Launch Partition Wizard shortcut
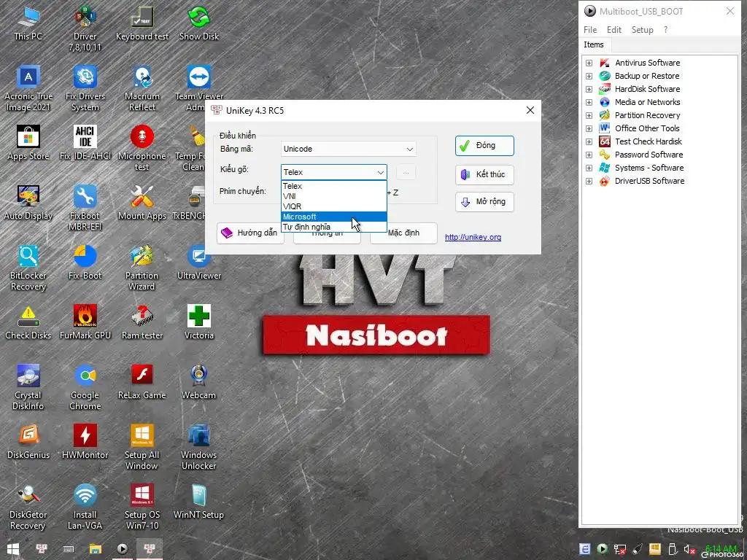747x560 pixels. point(142,268)
